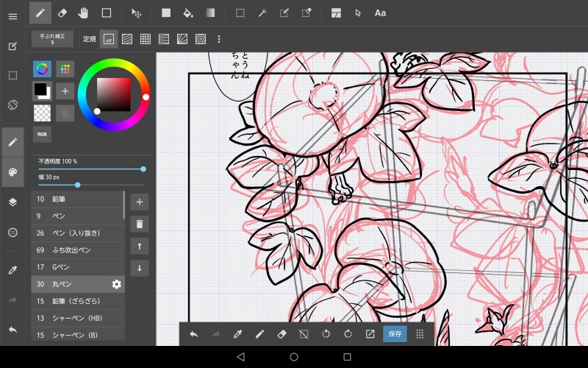Select the ペン（入り抜き） brush

(x=78, y=233)
